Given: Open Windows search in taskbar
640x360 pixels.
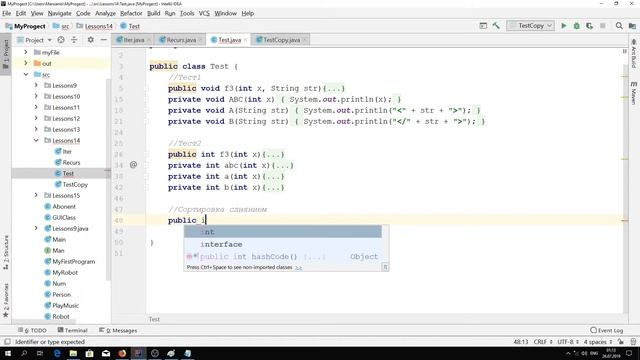Looking at the screenshot, I should [24, 353].
